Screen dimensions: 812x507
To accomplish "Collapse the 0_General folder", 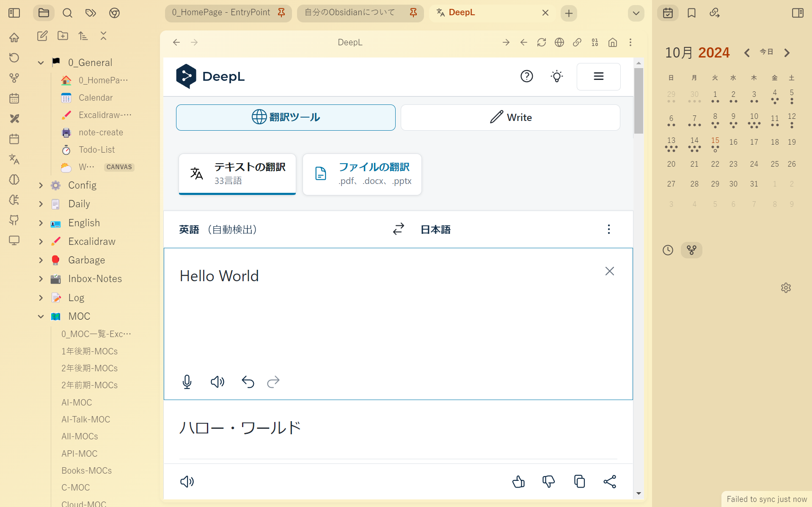I will tap(41, 63).
